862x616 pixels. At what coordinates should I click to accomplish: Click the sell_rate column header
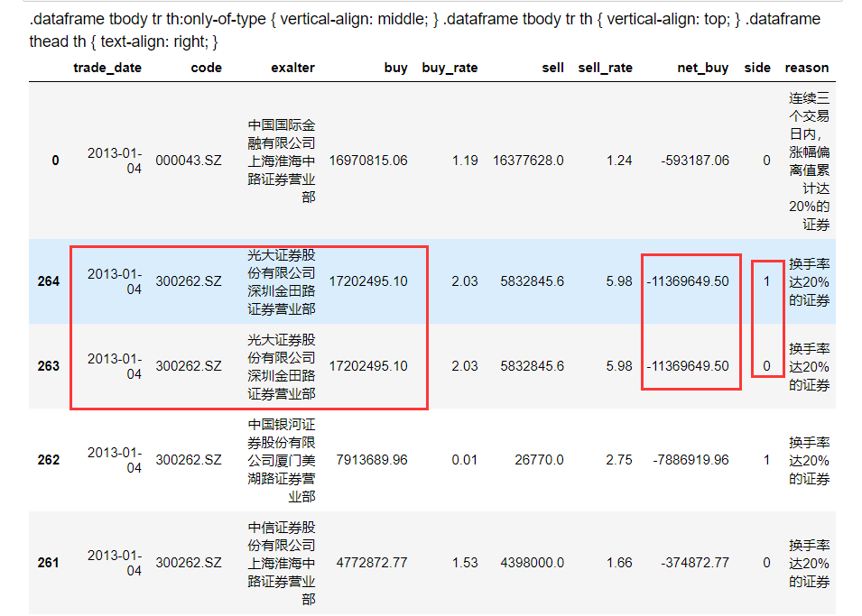click(605, 68)
